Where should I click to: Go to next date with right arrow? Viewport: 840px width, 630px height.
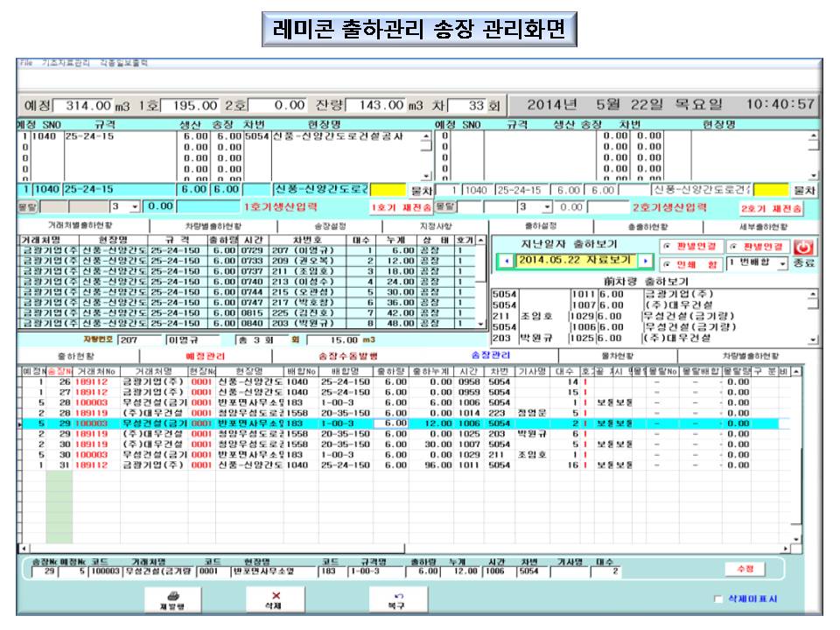(646, 262)
